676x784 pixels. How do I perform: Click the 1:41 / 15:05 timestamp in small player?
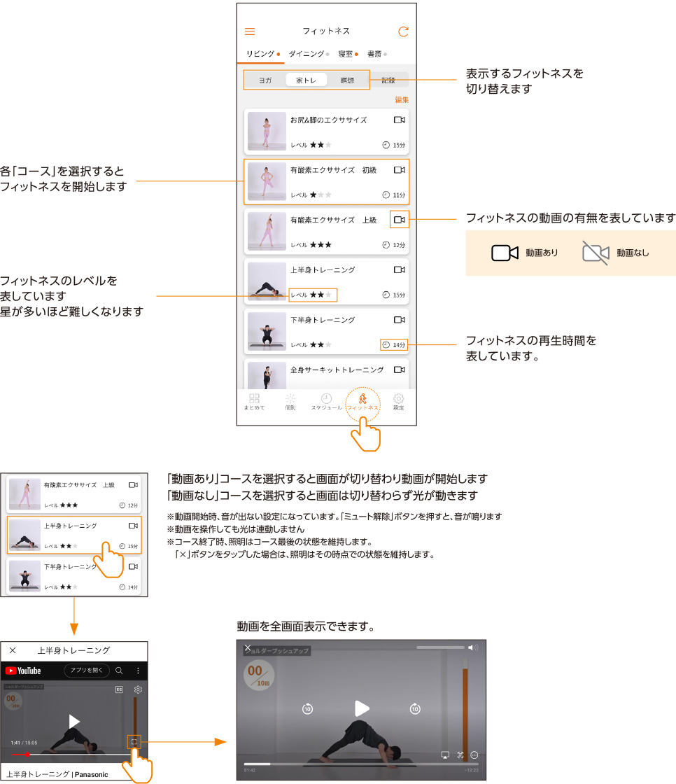(x=24, y=743)
